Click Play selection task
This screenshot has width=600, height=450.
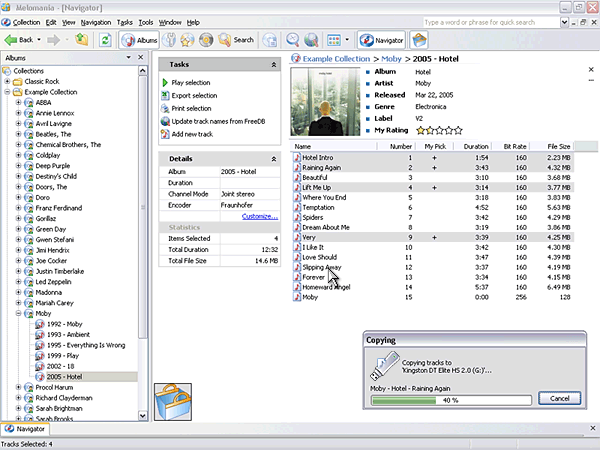(x=191, y=83)
